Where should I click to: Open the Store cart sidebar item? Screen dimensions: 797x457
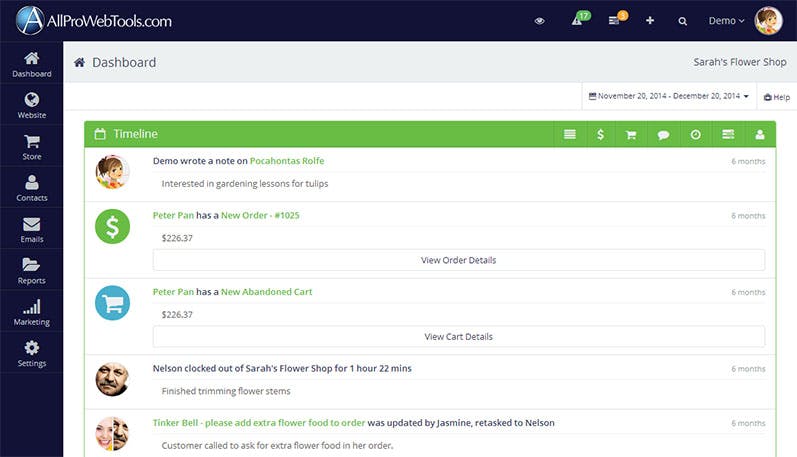point(32,147)
